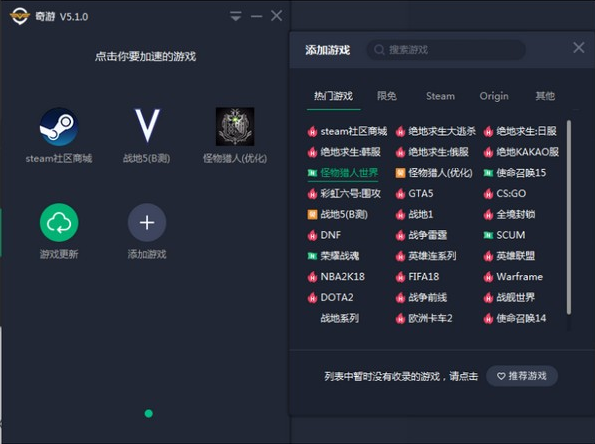Open the Origin tab
The height and width of the screenshot is (444, 595).
[x=494, y=96]
